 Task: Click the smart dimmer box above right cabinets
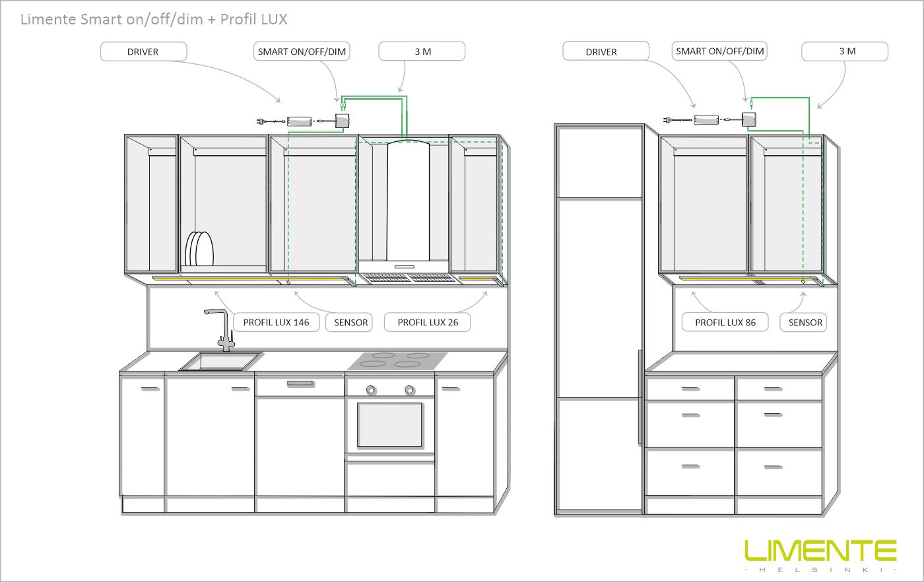pyautogui.click(x=749, y=119)
